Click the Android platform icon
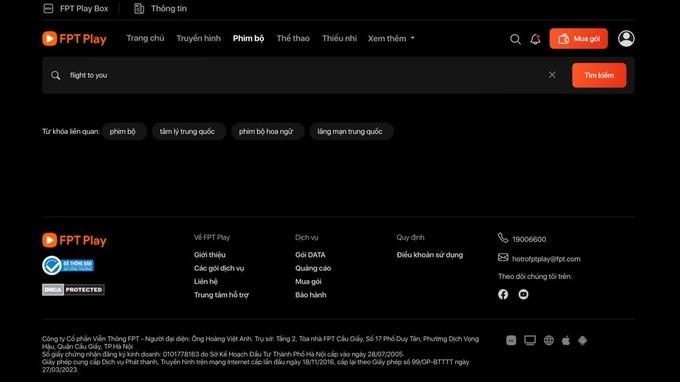Image resolution: width=680 pixels, height=382 pixels. pos(582,340)
